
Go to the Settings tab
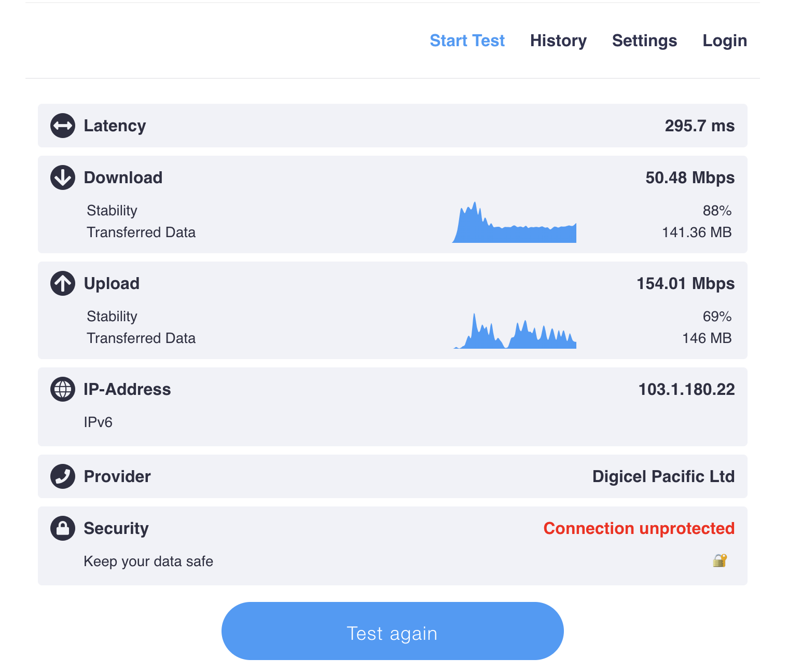pyautogui.click(x=644, y=40)
